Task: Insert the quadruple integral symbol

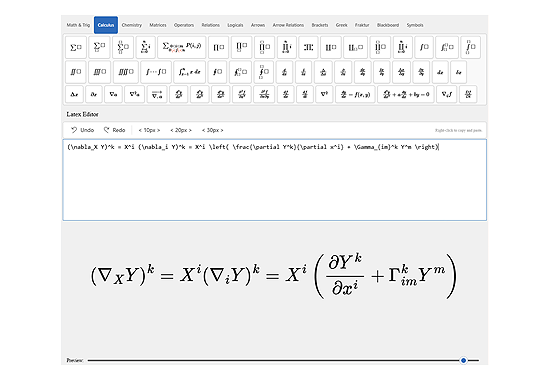Action: pos(126,72)
